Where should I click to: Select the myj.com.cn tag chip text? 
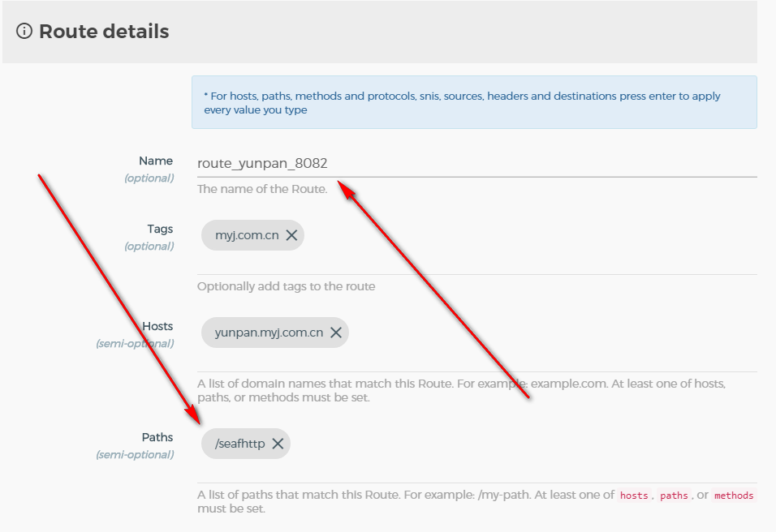[247, 236]
